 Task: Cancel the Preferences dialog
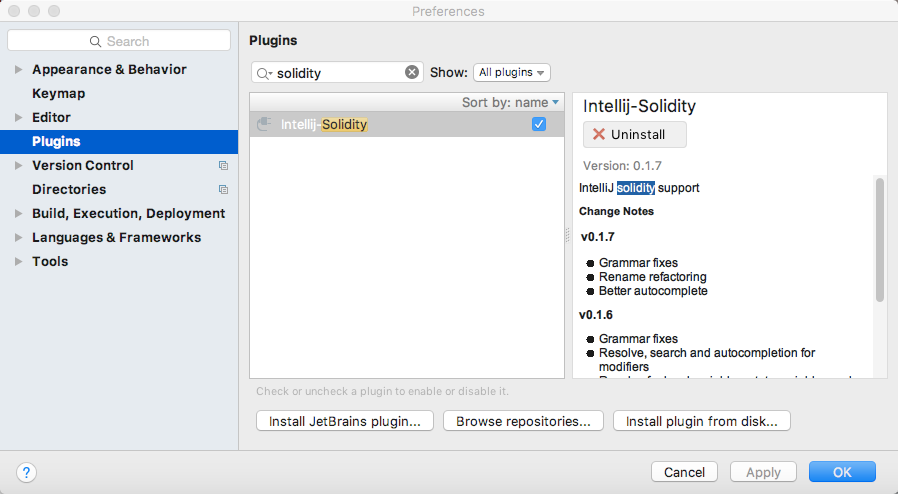(684, 472)
